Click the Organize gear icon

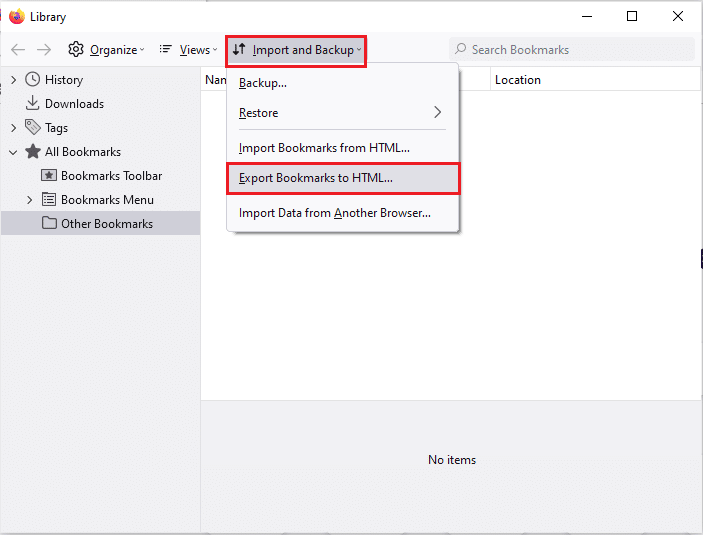coord(76,49)
